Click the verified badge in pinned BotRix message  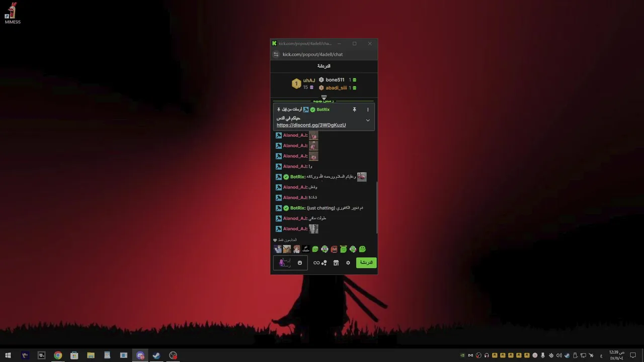pos(312,110)
